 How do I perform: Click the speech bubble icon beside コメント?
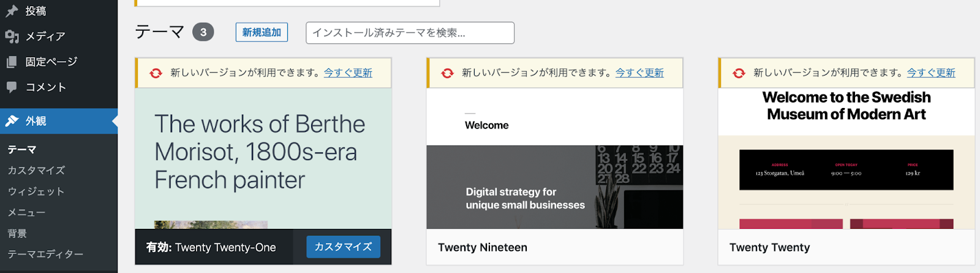(x=12, y=87)
